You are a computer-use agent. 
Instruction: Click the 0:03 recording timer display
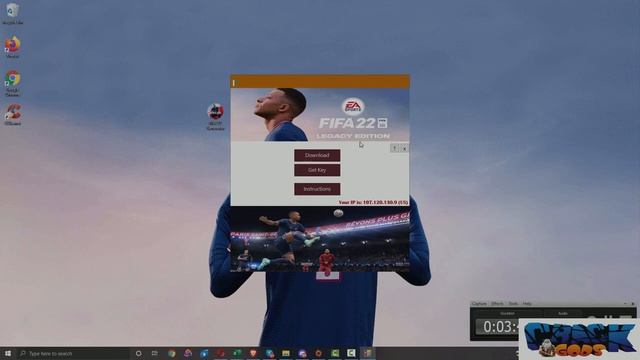498,327
